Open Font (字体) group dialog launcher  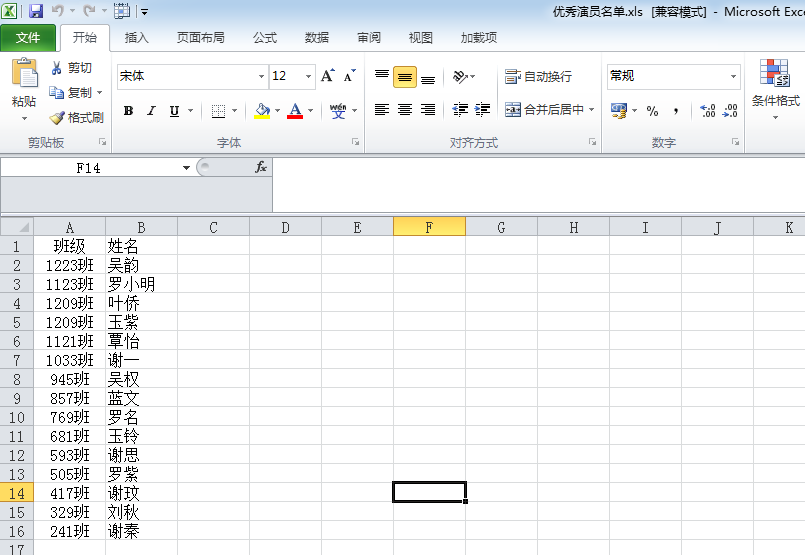(x=355, y=142)
